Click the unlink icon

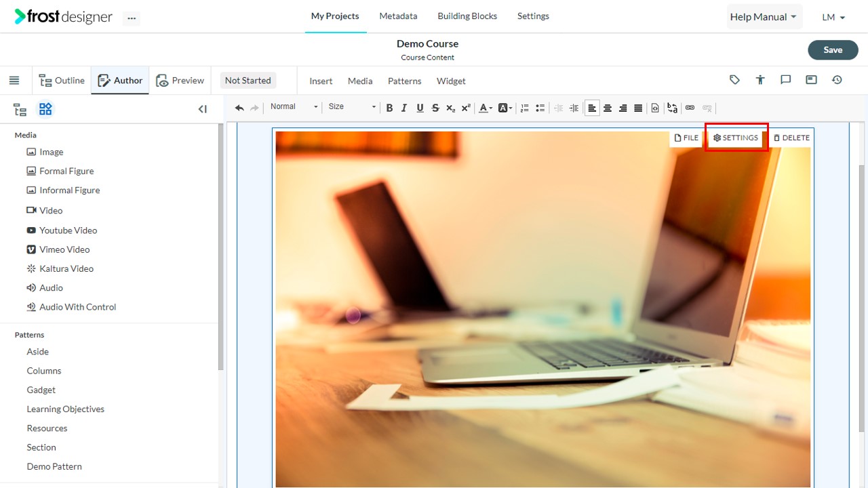[x=707, y=108]
